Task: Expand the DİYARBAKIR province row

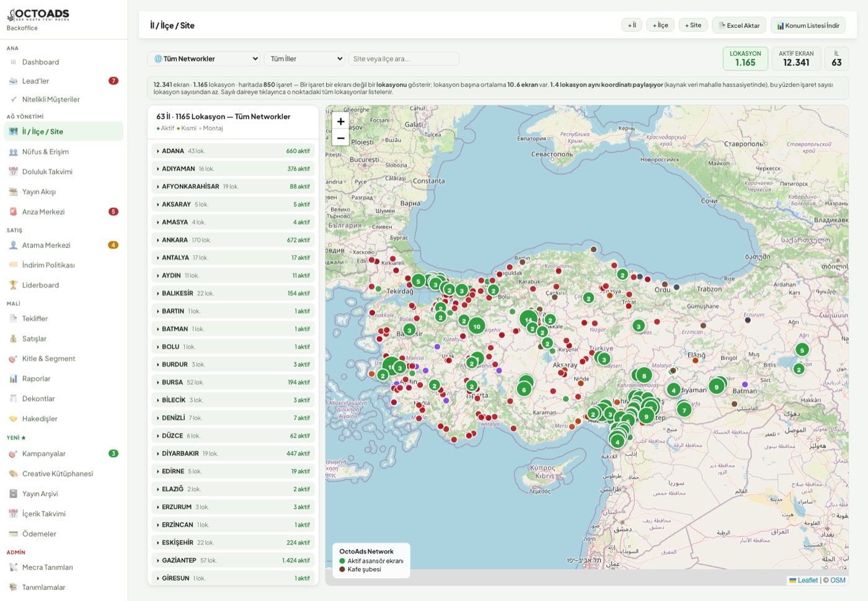Action: coord(233,453)
